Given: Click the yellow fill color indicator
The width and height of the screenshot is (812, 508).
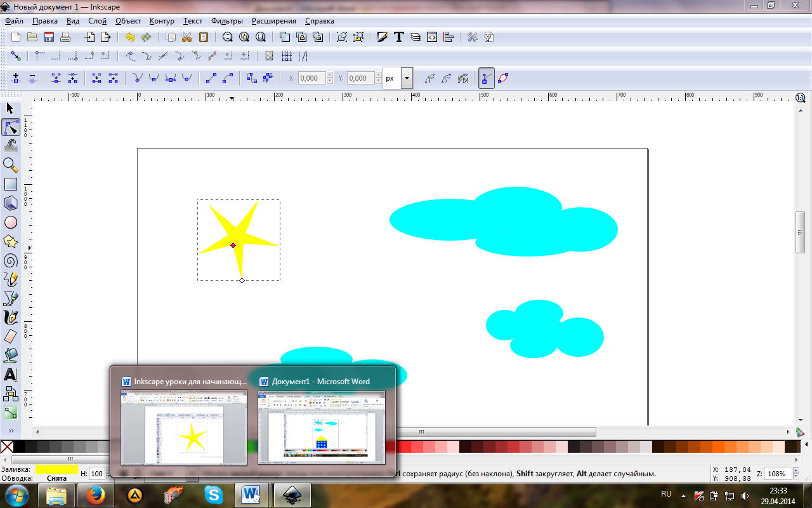Looking at the screenshot, I should [56, 469].
